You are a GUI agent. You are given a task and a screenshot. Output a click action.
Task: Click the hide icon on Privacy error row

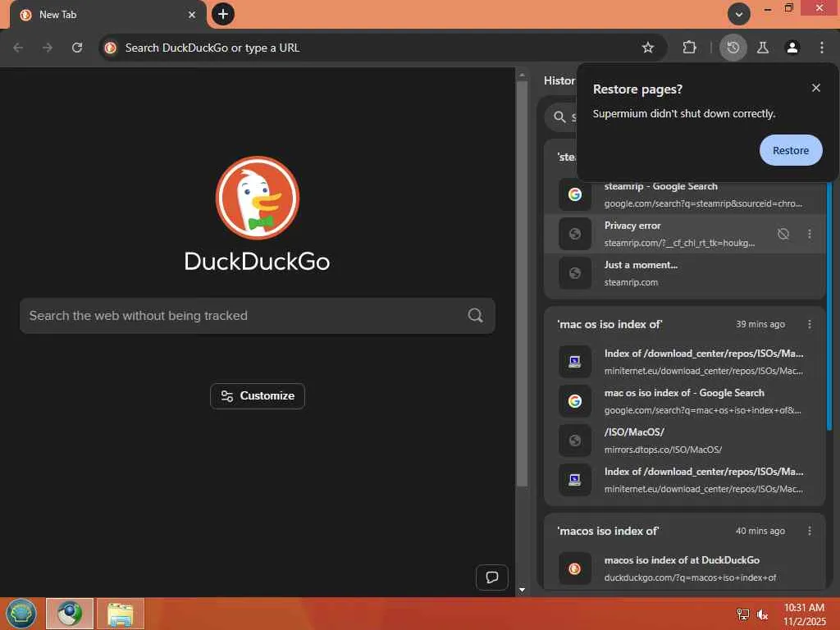coord(783,234)
